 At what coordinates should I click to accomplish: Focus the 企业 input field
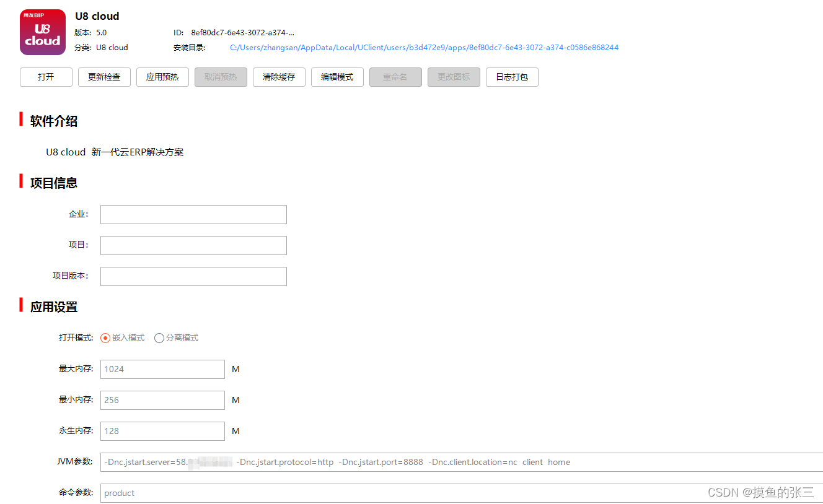click(x=193, y=214)
